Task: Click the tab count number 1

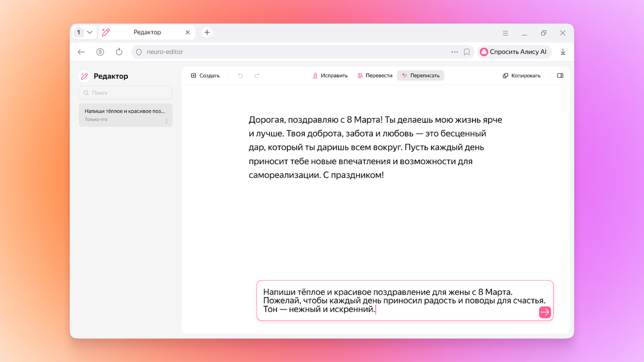Action: tap(79, 33)
